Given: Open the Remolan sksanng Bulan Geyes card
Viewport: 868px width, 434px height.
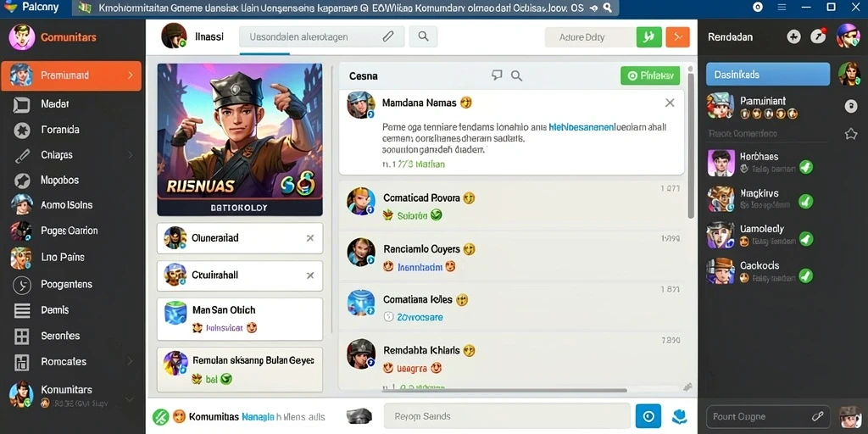Looking at the screenshot, I should 240,370.
